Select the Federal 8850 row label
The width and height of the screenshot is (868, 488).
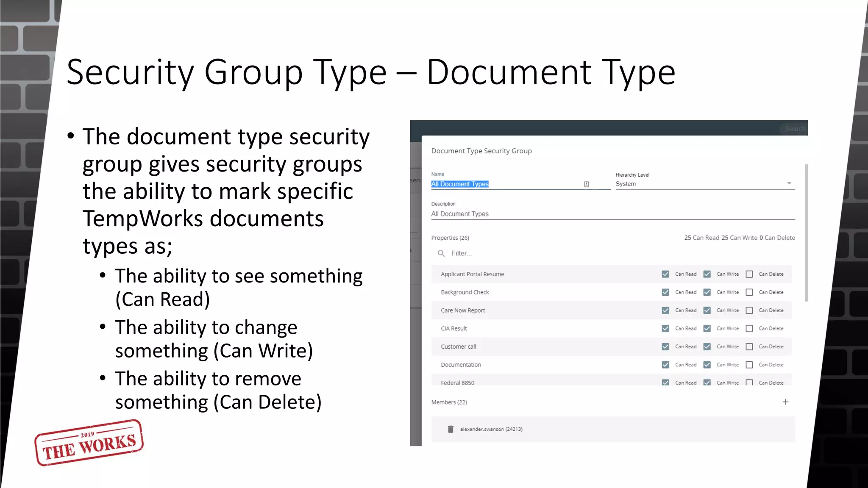(457, 383)
